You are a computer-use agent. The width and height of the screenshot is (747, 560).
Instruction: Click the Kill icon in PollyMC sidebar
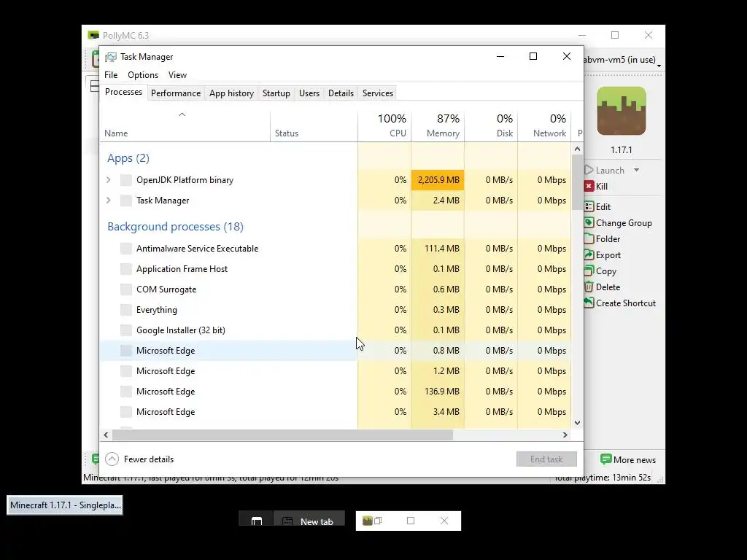[589, 186]
